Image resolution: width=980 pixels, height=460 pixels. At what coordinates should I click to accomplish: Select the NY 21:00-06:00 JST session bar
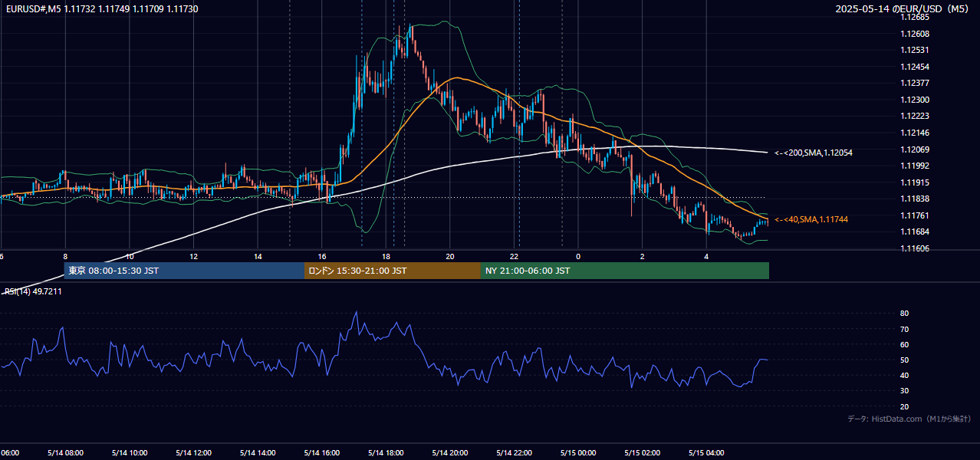tap(625, 271)
